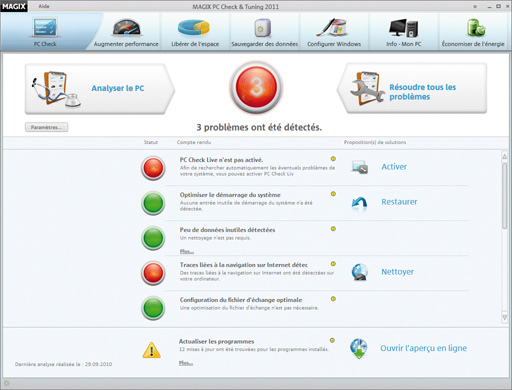Click the wrench clipboard icon for Résoudre tous les problèmes
The height and width of the screenshot is (390, 512).
367,88
